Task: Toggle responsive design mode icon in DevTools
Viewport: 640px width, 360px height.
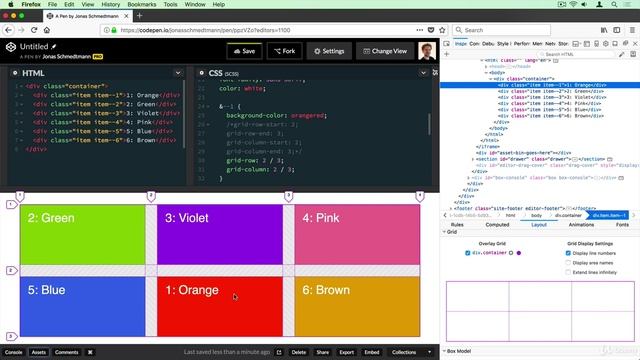Action: [596, 43]
